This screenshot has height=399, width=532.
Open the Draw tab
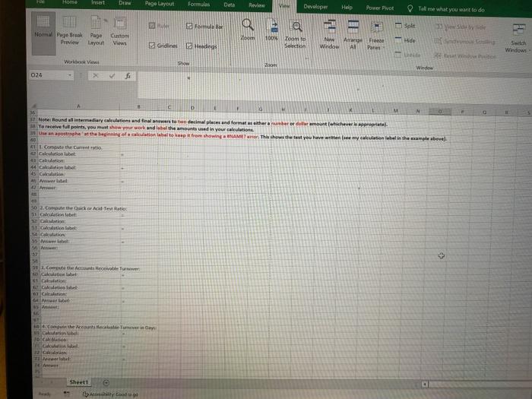[125, 3]
